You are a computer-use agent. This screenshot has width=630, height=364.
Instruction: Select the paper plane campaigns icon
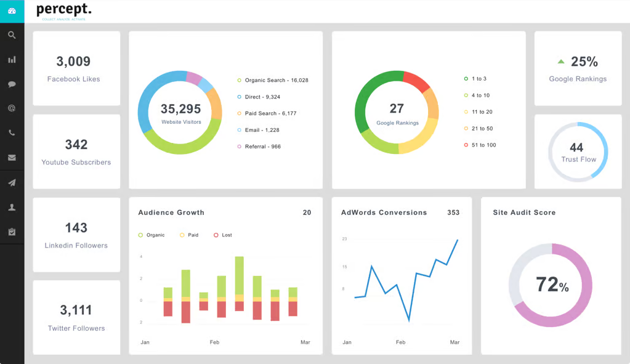(12, 182)
